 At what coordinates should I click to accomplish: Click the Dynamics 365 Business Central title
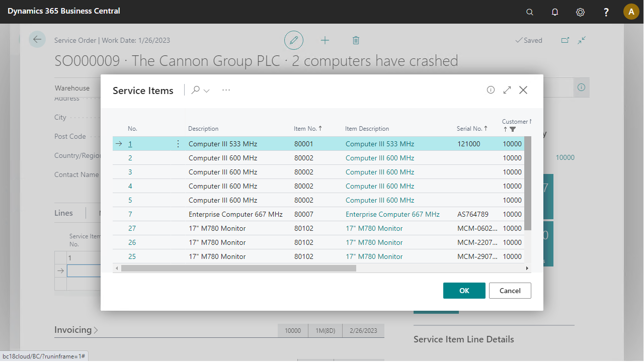click(x=64, y=11)
